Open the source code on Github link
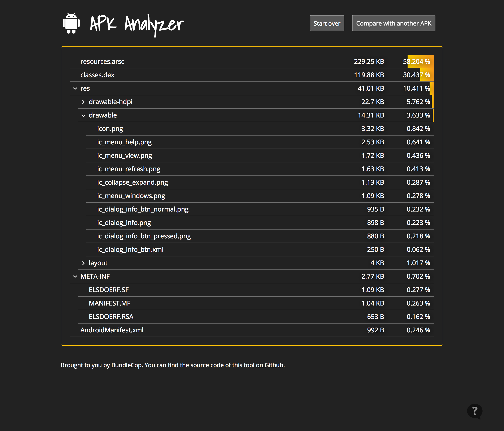 click(x=269, y=365)
